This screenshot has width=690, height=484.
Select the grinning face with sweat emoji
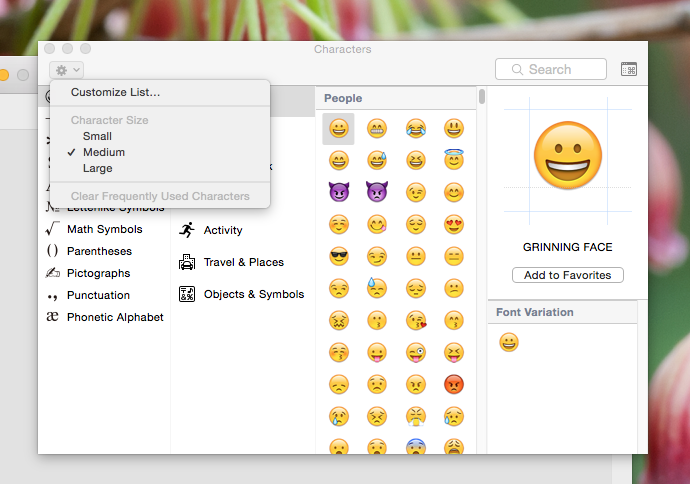point(377,161)
